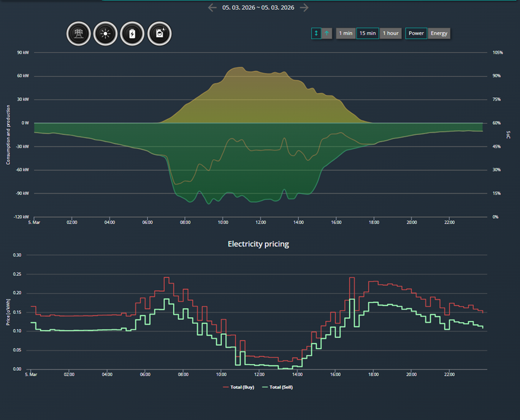The height and width of the screenshot is (420, 520).
Task: Set resolution to 15 min
Action: click(367, 33)
